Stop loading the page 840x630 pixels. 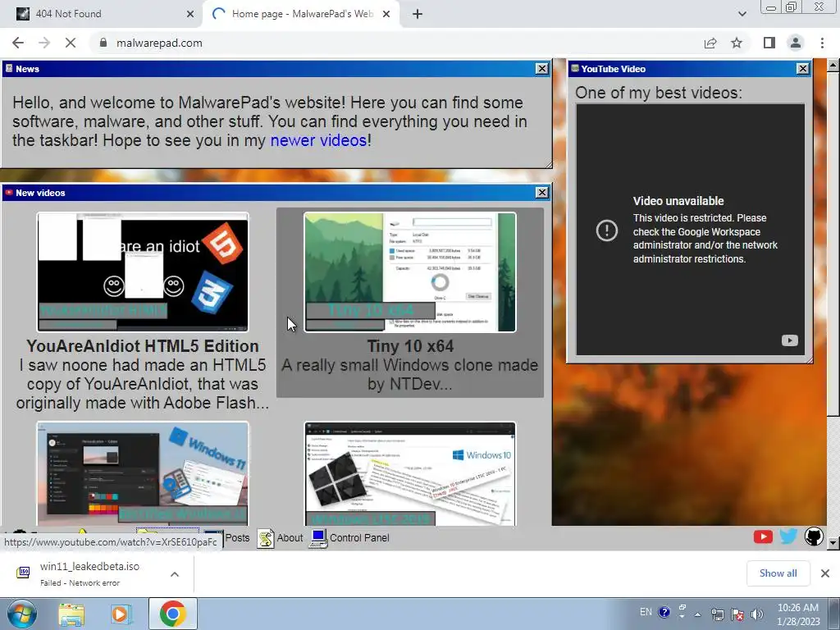[71, 43]
